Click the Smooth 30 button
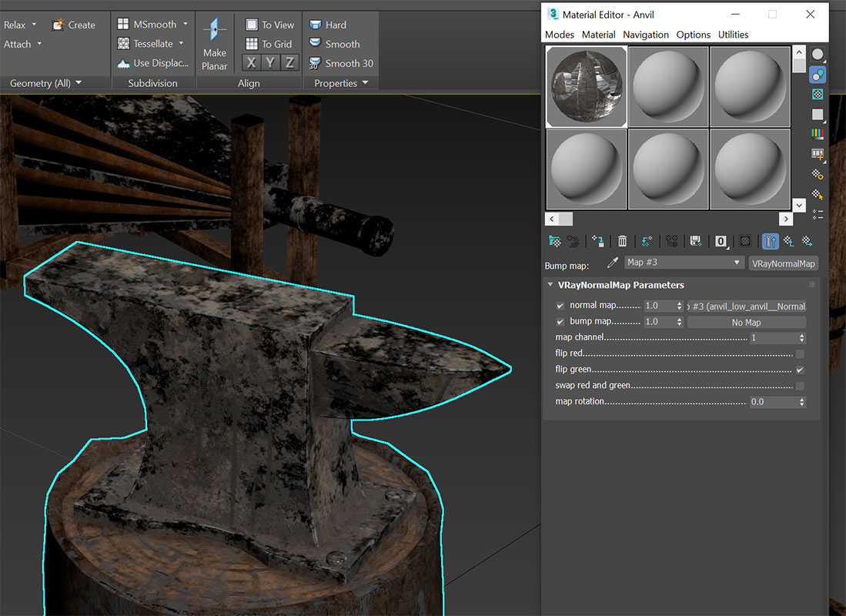Screen dimensions: 846x616 point(341,63)
